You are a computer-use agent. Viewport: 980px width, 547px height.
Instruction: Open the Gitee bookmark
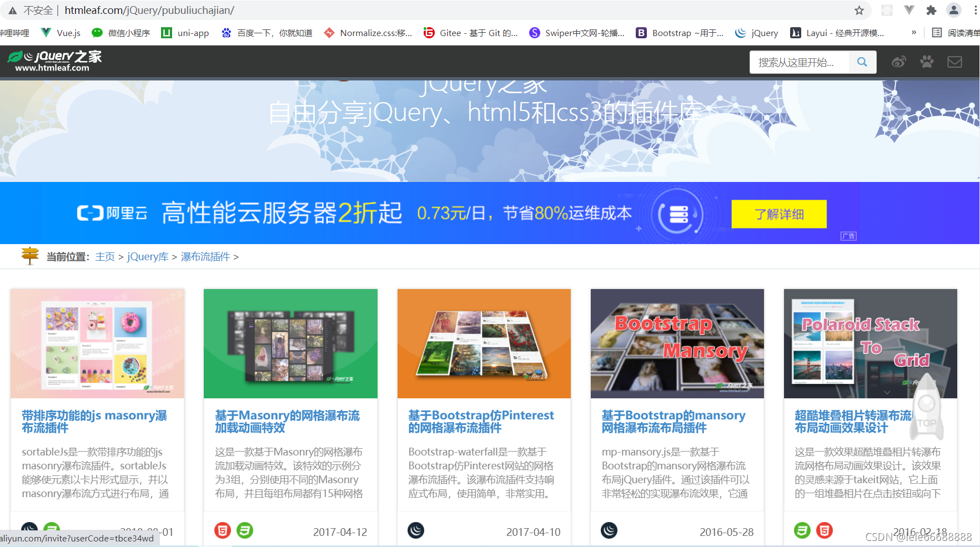(x=471, y=33)
